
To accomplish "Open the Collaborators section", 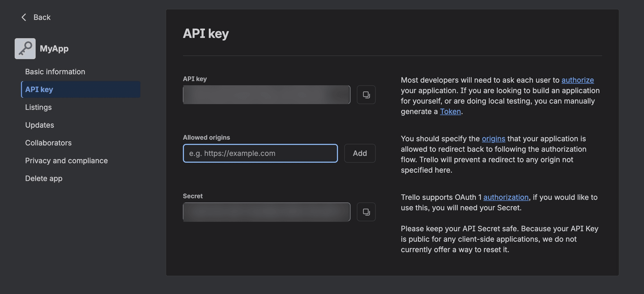I will (48, 143).
